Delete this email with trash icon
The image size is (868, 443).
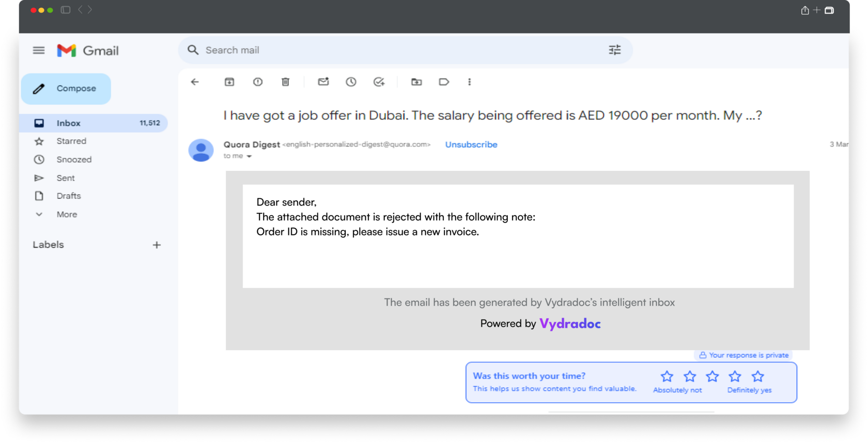tap(286, 82)
